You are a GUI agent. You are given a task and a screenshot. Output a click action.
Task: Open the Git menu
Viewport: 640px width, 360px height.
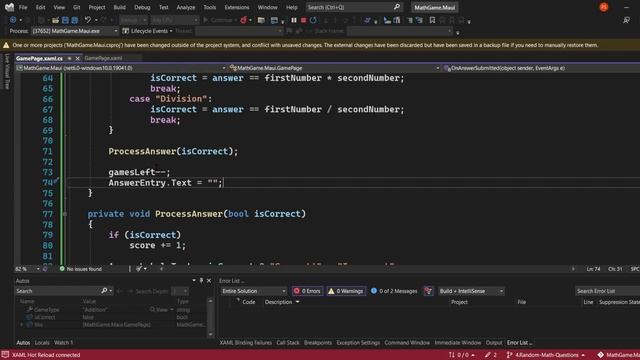click(76, 7)
